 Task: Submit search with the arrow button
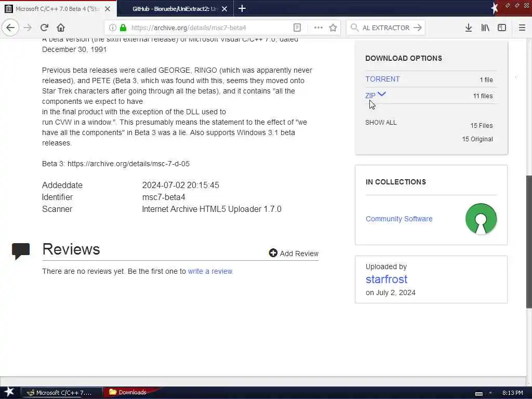(418, 28)
